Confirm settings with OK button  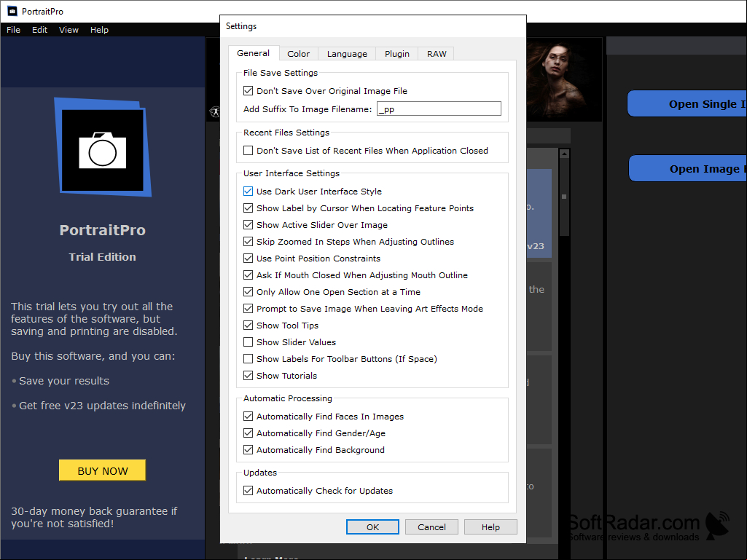point(373,527)
